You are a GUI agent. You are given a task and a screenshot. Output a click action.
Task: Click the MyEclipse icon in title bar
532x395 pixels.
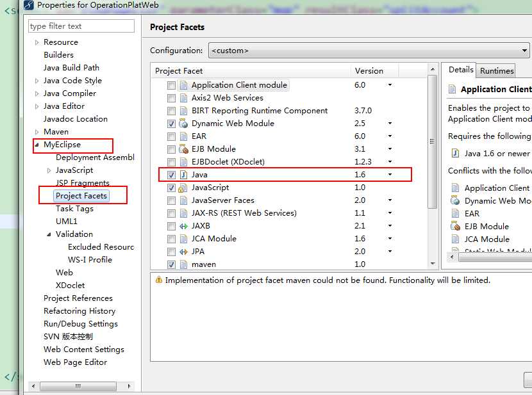[29, 5]
